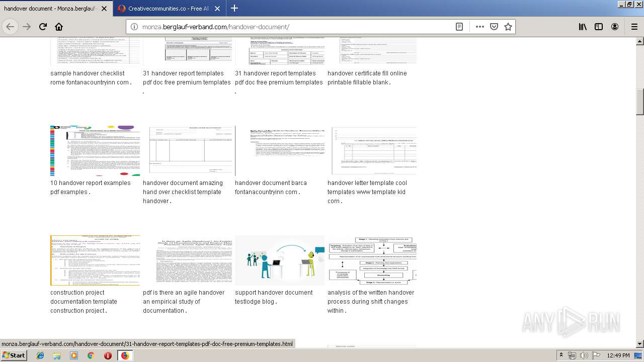Screen dimensions: 644x362
Task: Open the Windows Start menu
Action: coord(14,355)
